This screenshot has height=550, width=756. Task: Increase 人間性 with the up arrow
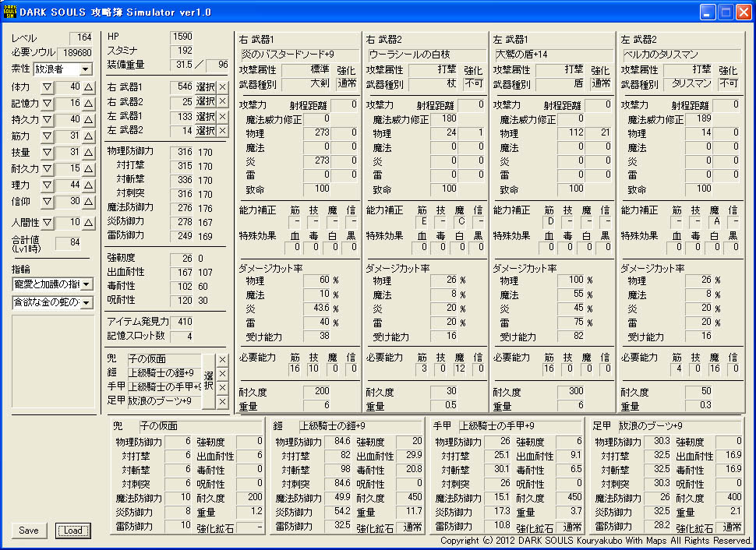[88, 223]
